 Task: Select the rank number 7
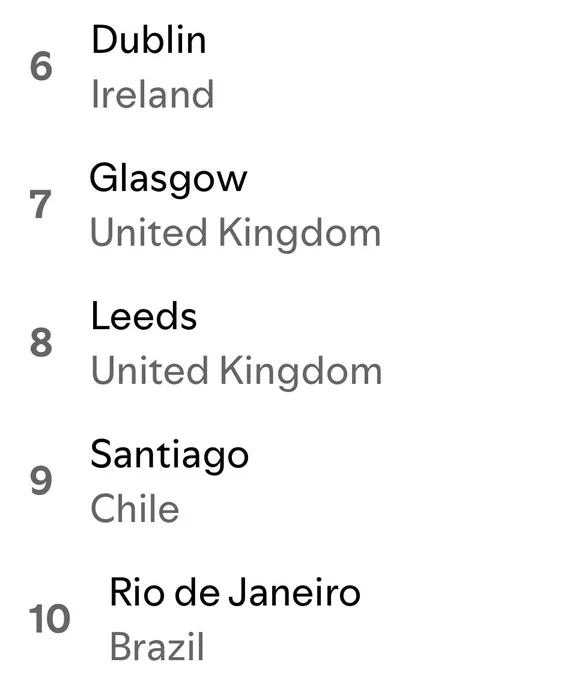[40, 205]
